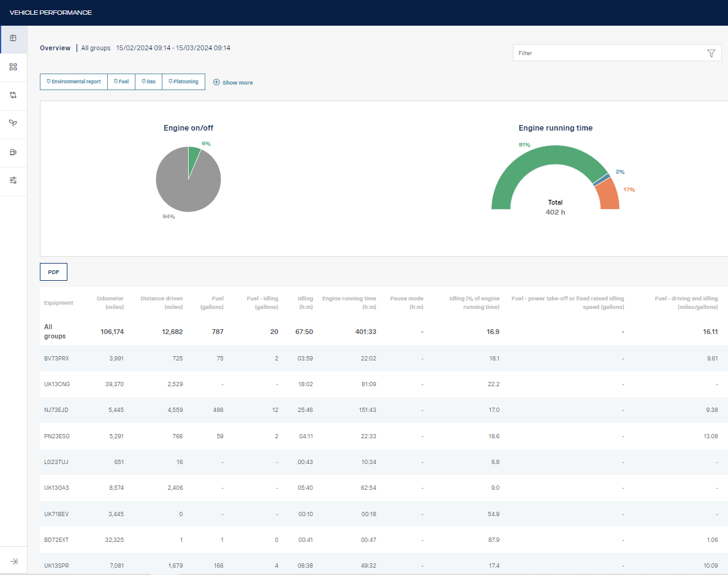Click the Engine running time chart title

click(555, 128)
